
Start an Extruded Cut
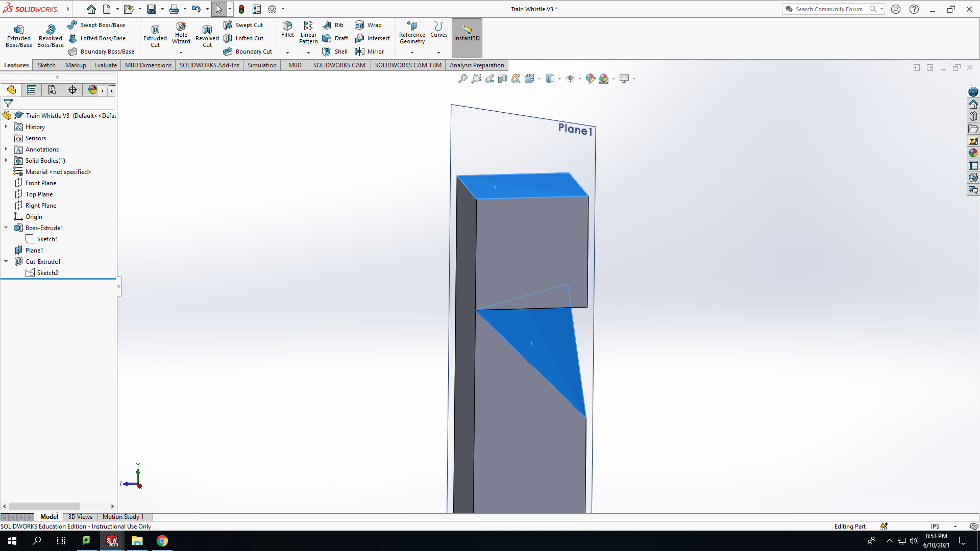[x=155, y=36]
